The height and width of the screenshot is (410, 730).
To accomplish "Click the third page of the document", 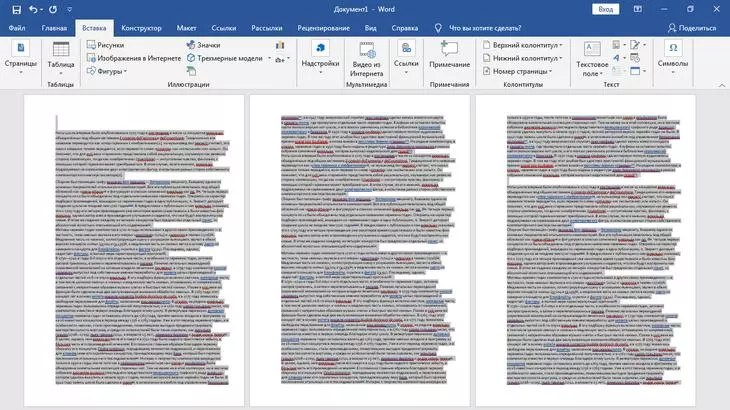I will click(x=586, y=251).
